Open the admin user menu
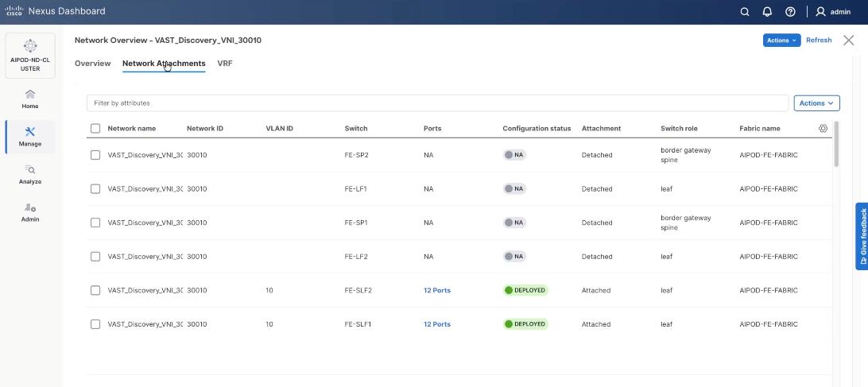 click(833, 12)
